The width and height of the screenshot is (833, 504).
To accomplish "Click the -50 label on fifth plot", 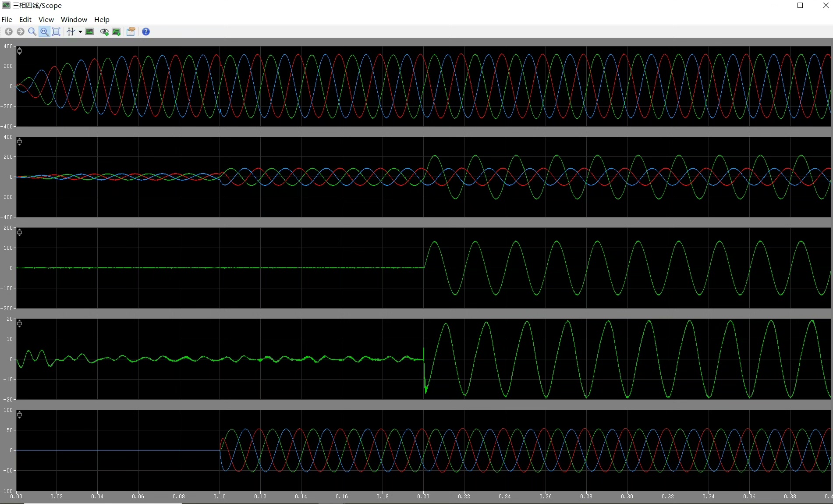I will point(8,470).
